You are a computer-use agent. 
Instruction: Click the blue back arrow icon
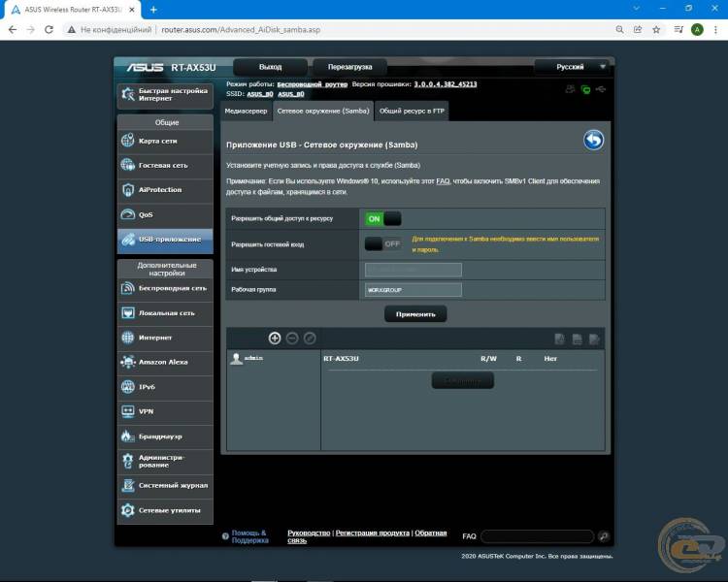pos(593,140)
